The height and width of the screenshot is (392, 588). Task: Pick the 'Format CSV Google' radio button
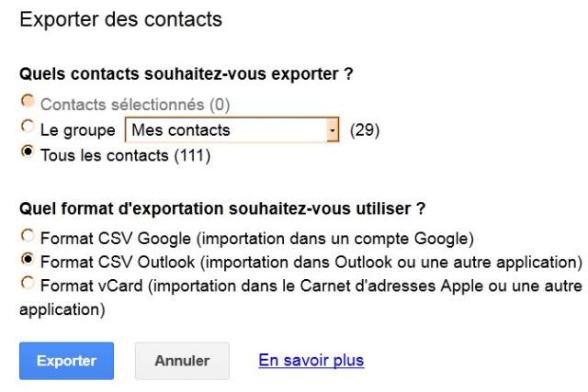pos(28,235)
